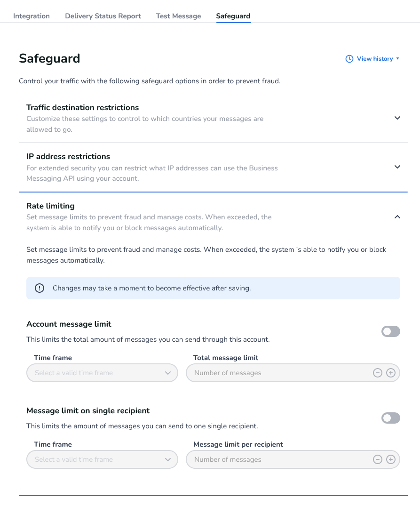Click minus icon in Message limit per recipient
The height and width of the screenshot is (506, 420).
tap(377, 459)
